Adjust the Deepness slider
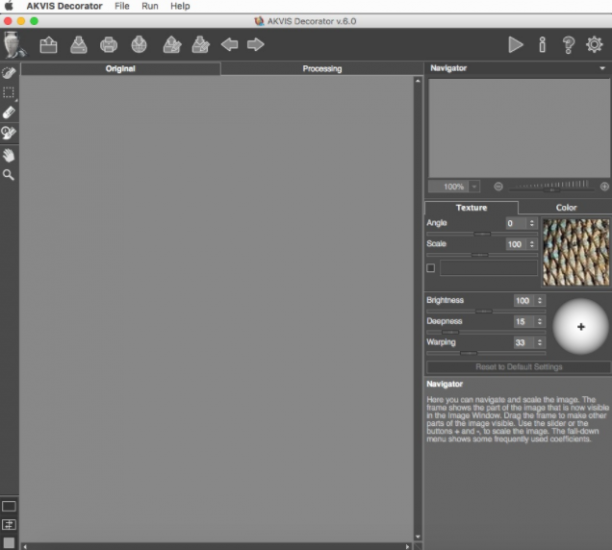Screen dimensions: 612x550 (x=450, y=332)
